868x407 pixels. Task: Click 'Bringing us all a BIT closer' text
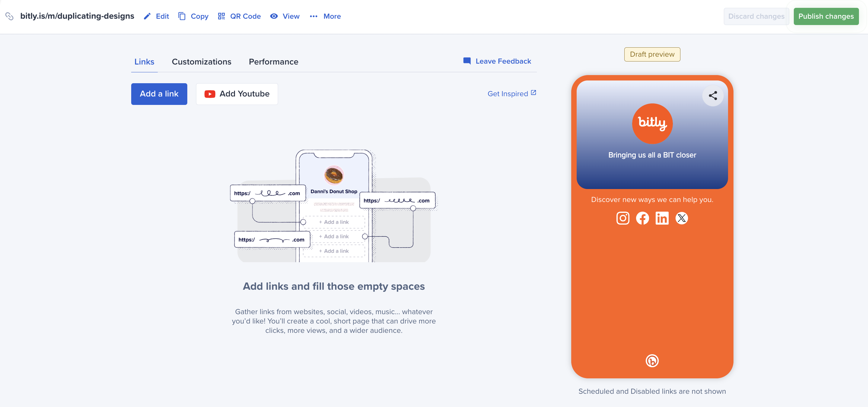click(652, 155)
